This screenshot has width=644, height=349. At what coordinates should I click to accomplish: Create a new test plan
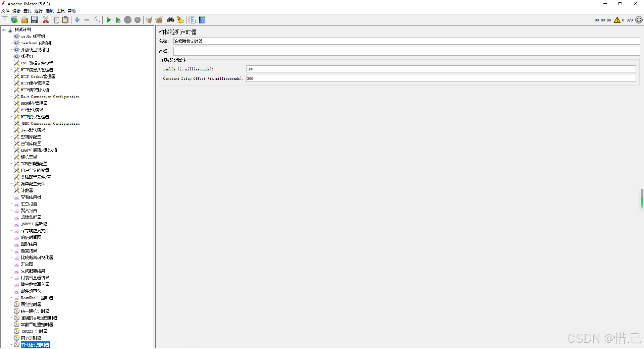(x=5, y=20)
